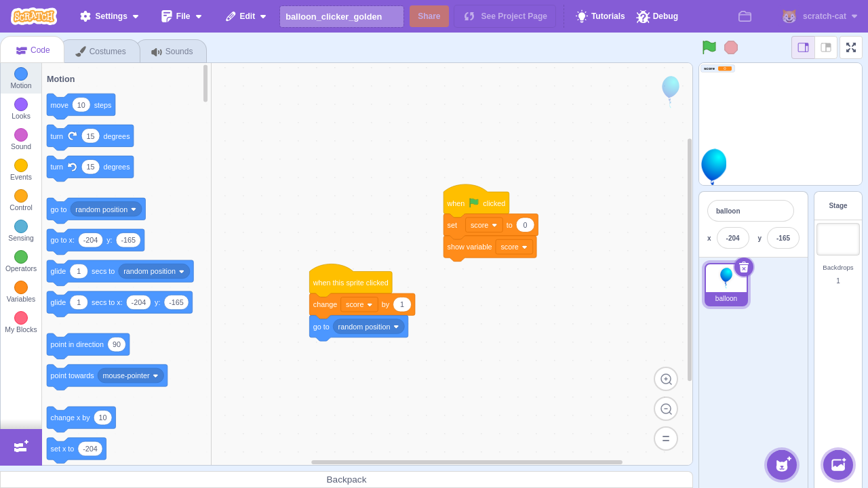This screenshot has height=488, width=868.
Task: Select the Sensing block category
Action: [21, 230]
